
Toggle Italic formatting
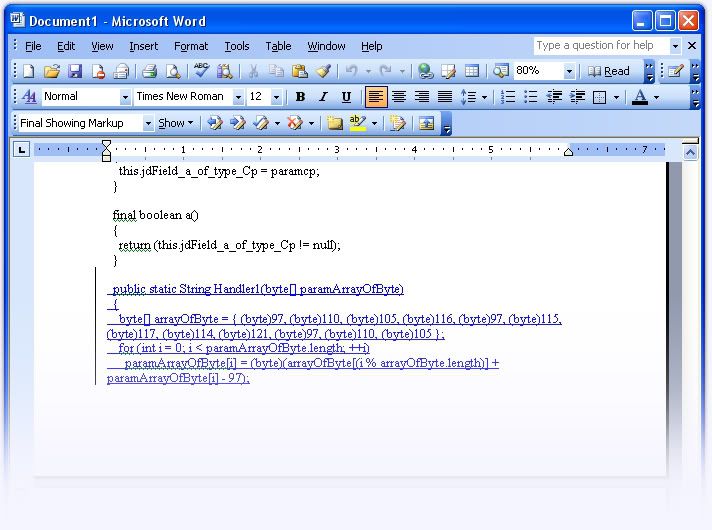323,97
